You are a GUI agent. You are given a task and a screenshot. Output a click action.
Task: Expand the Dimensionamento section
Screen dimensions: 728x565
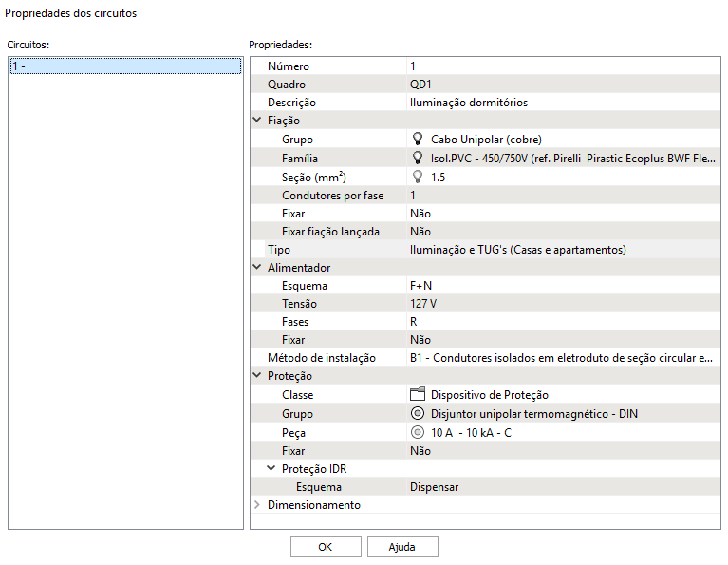point(257,505)
